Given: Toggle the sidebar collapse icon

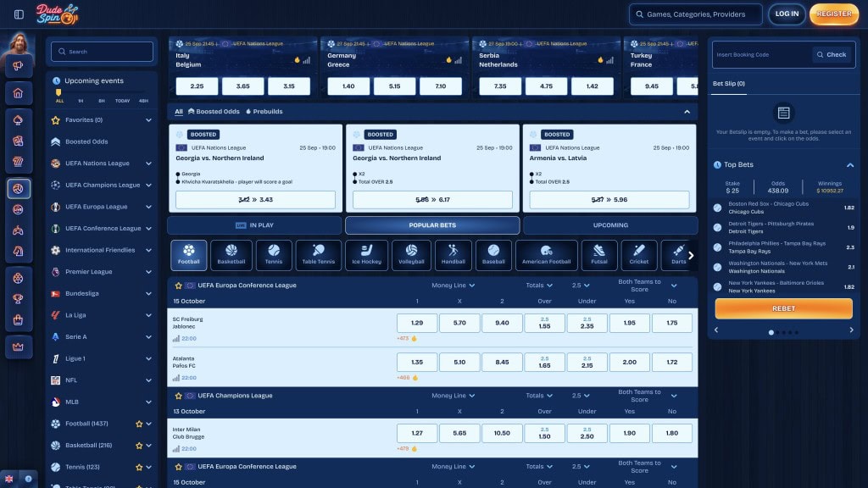Looking at the screenshot, I should [x=19, y=14].
